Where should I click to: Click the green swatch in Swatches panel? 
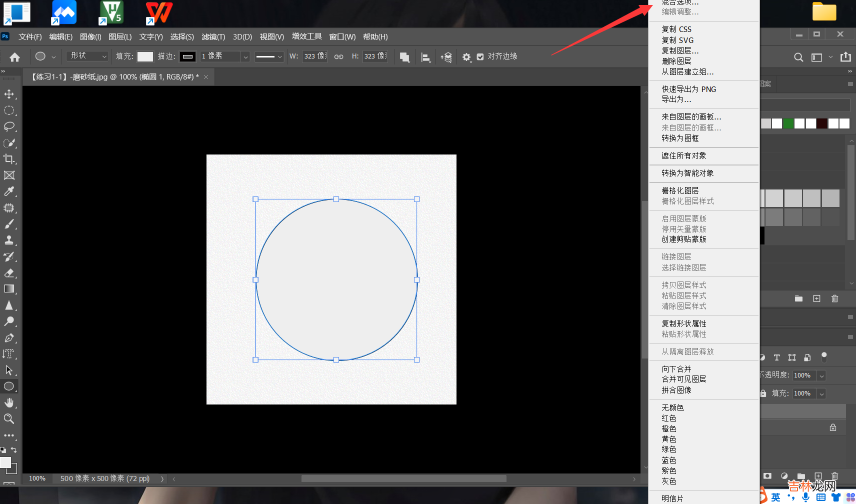pos(788,123)
